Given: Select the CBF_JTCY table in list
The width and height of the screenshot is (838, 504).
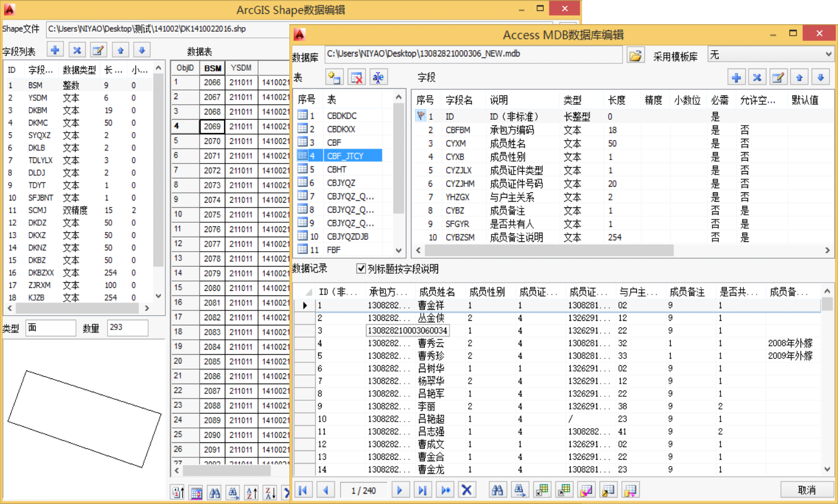Looking at the screenshot, I should coord(345,156).
